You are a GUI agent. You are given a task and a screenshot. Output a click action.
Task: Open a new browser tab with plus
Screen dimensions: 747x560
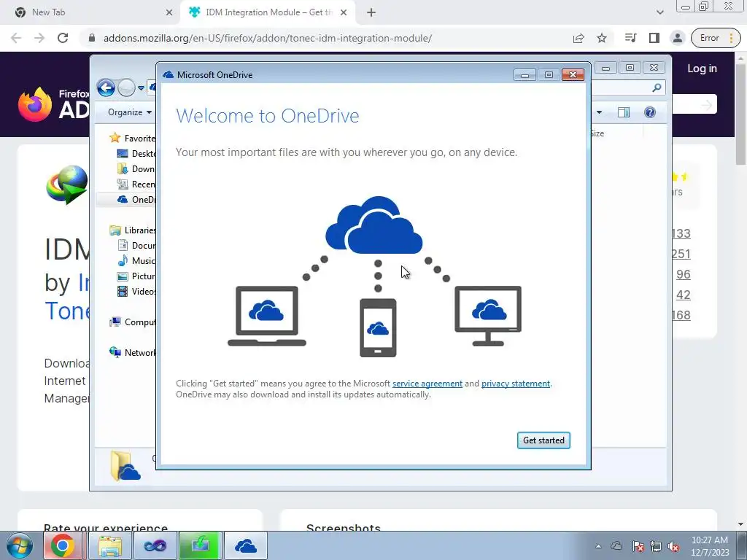pyautogui.click(x=371, y=12)
